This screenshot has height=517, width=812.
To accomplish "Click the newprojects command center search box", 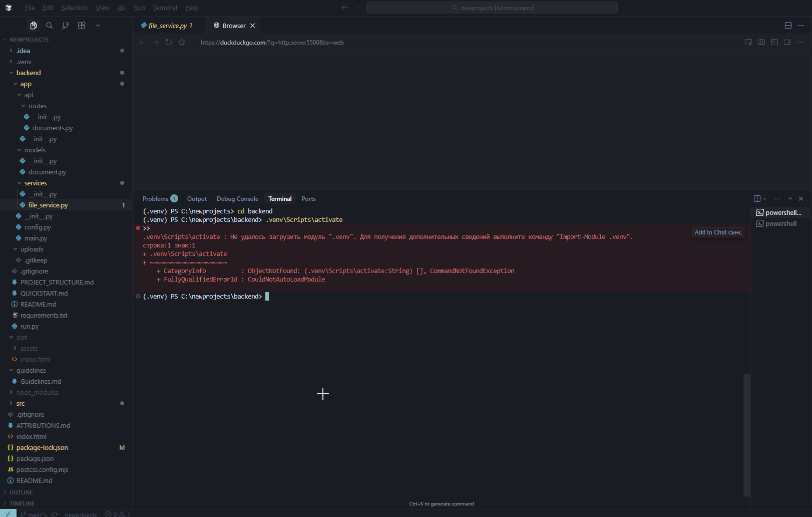I will (492, 8).
